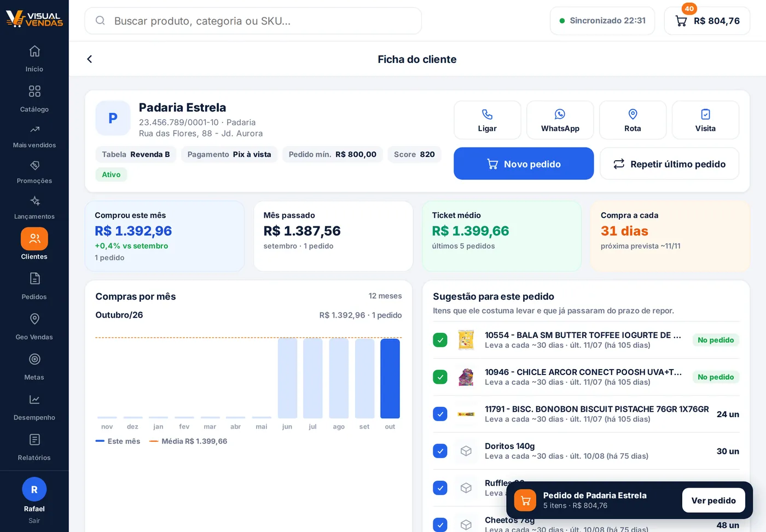766x532 pixels.
Task: Start a Novo pedido
Action: (524, 163)
